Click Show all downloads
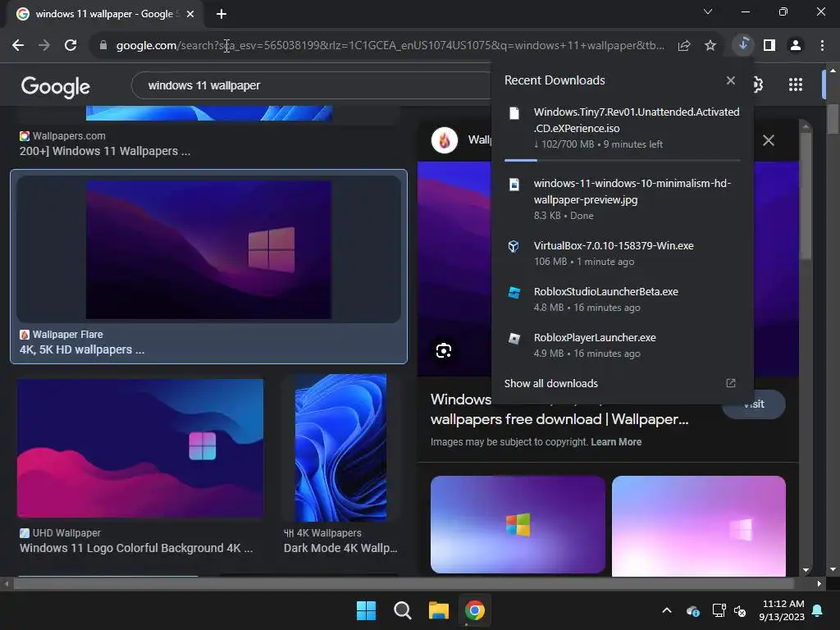Viewport: 840px width, 630px height. 550,384
